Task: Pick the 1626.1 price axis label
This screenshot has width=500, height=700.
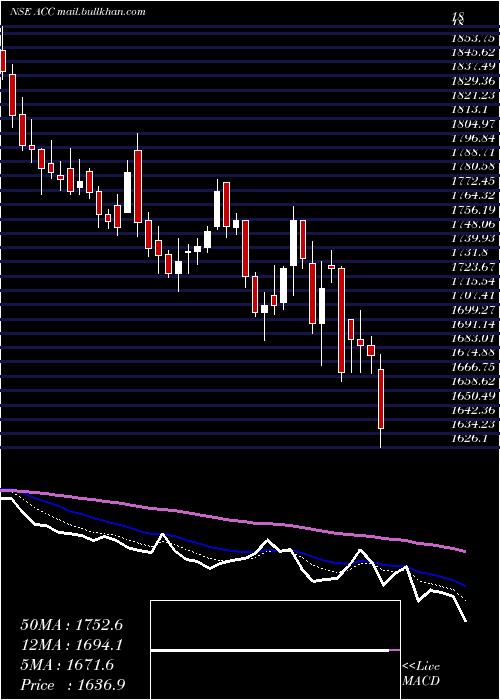Action: 470,438
